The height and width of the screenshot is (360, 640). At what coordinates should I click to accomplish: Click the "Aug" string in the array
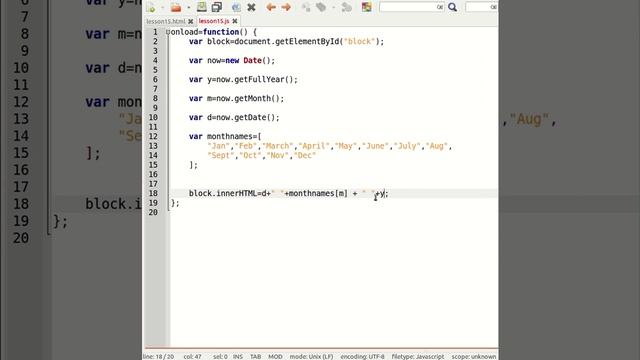437,146
